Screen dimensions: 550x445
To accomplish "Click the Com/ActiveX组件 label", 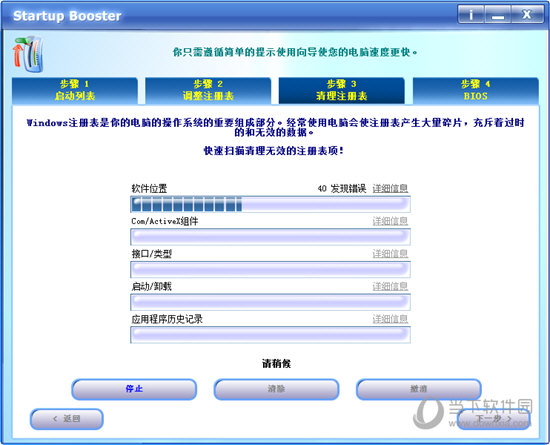I will click(165, 221).
